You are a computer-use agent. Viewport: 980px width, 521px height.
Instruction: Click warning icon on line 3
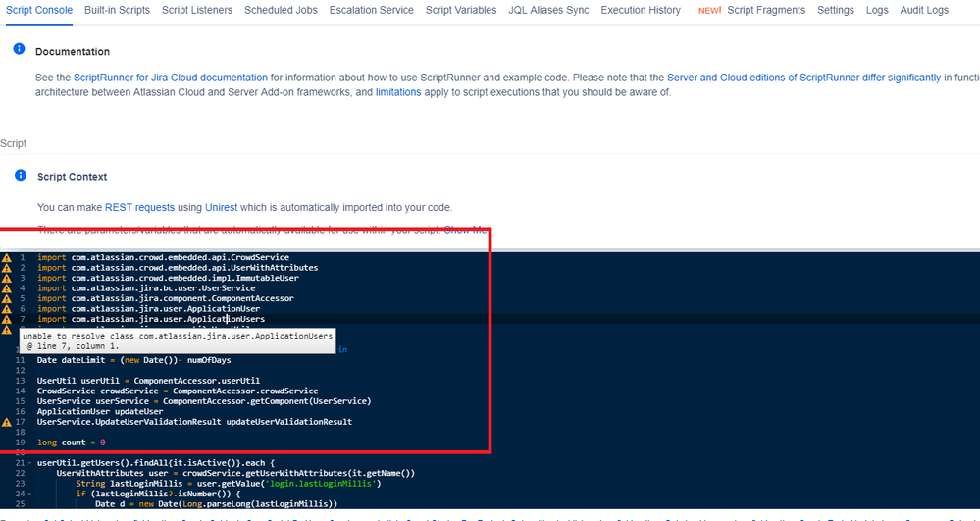pos(6,279)
